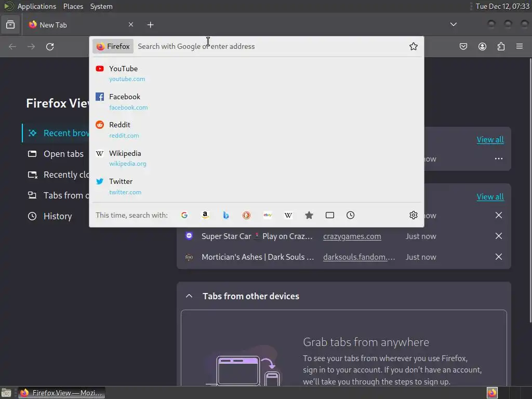The width and height of the screenshot is (532, 399).
Task: Open a new tab with plus button
Action: coord(150,25)
